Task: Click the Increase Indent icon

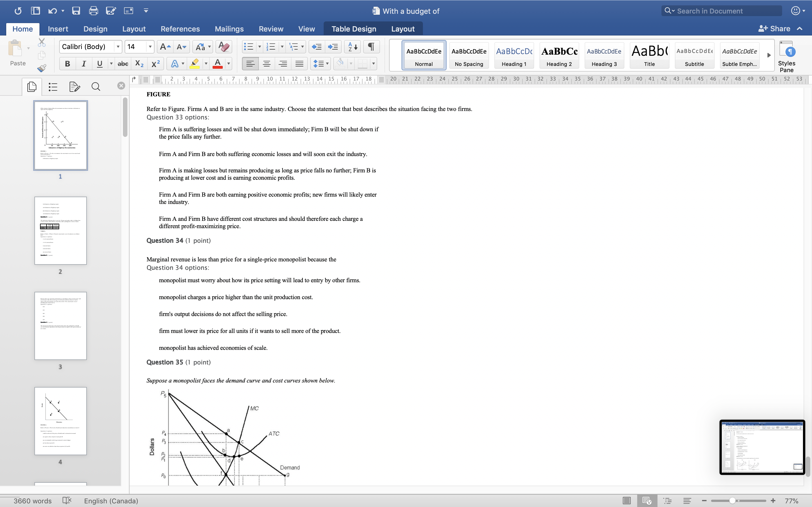Action: [x=333, y=46]
